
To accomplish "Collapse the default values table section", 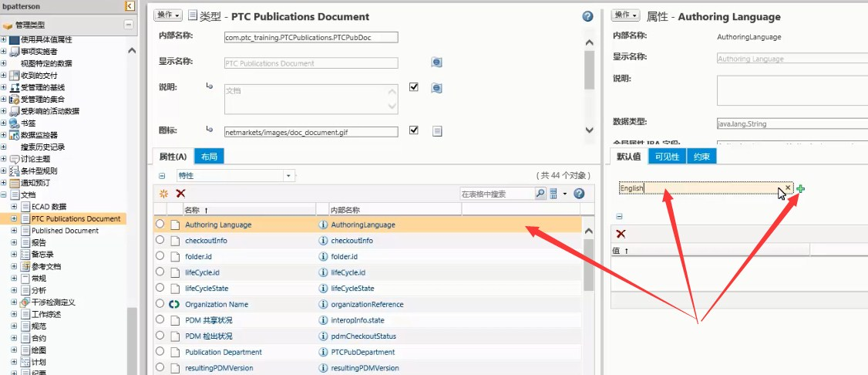I will pyautogui.click(x=620, y=217).
